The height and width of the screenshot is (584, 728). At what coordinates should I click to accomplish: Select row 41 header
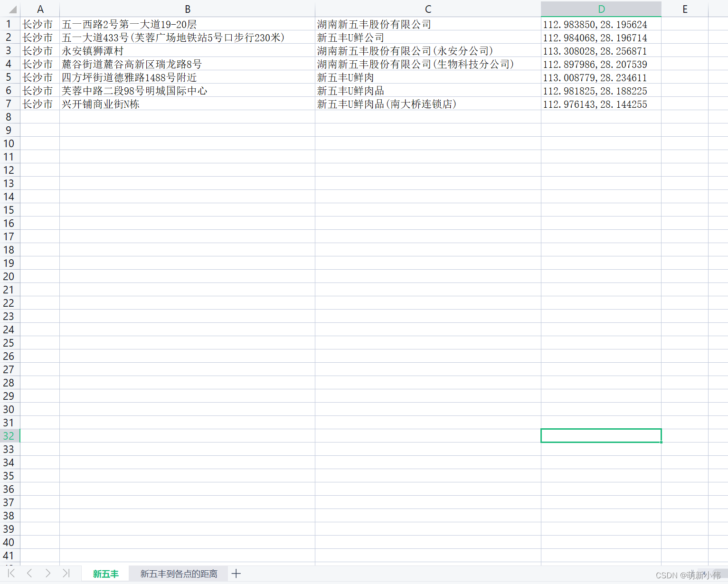point(9,556)
